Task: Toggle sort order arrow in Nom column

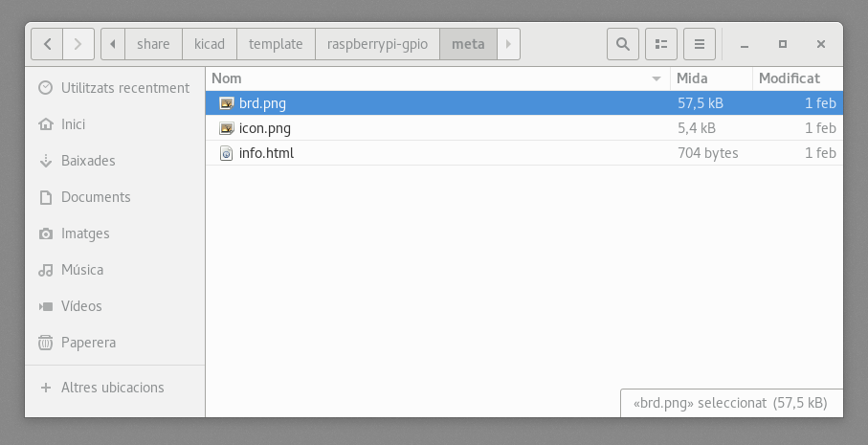Action: coord(657,78)
